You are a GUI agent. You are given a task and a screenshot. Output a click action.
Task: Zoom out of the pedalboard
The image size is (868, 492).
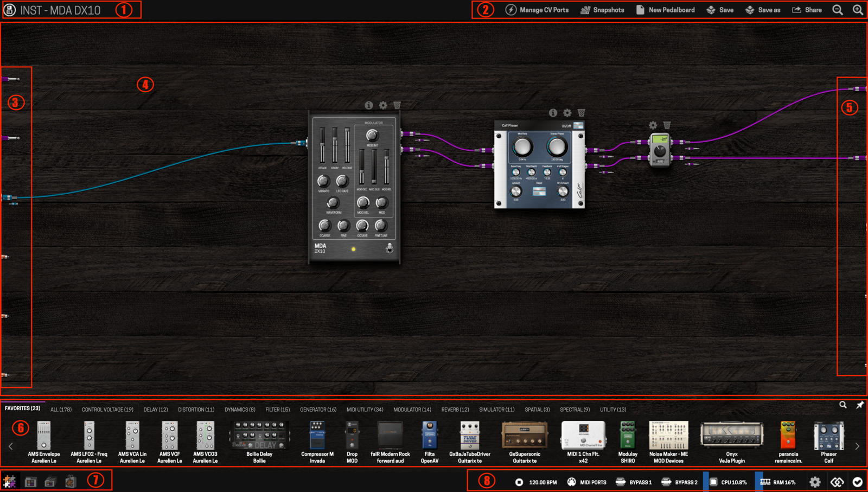pyautogui.click(x=838, y=10)
